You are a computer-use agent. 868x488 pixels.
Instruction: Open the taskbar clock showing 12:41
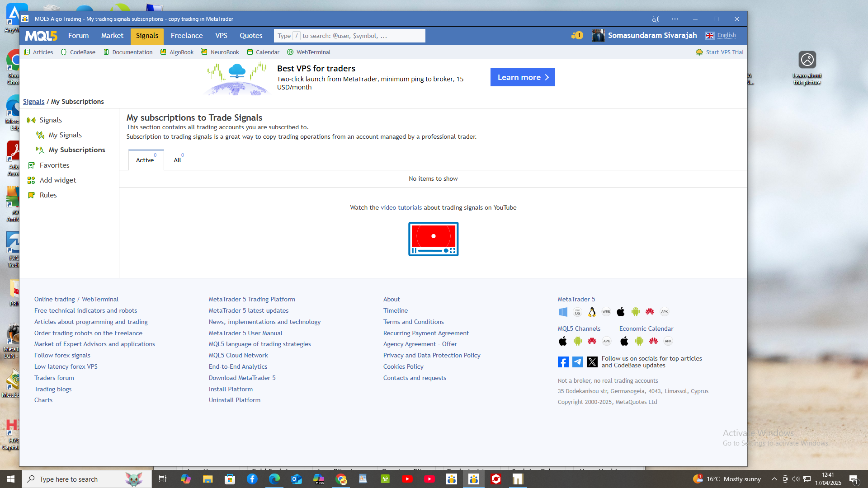point(828,479)
